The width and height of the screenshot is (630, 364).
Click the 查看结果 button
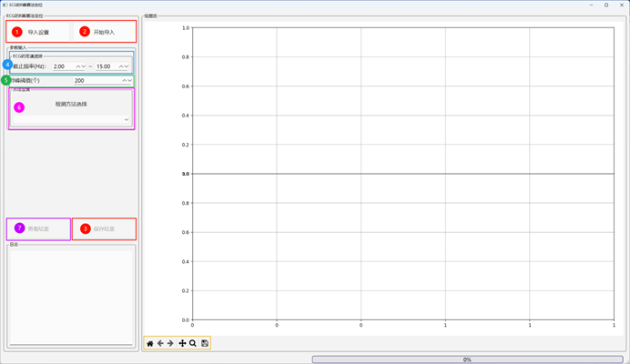tap(38, 228)
